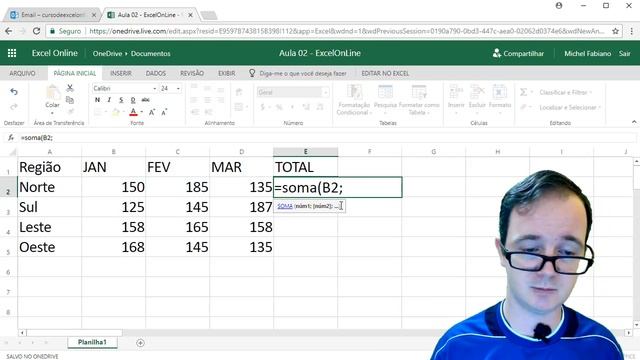The image size is (640, 360).
Task: Click the fx insert function icon
Action: [x=11, y=138]
